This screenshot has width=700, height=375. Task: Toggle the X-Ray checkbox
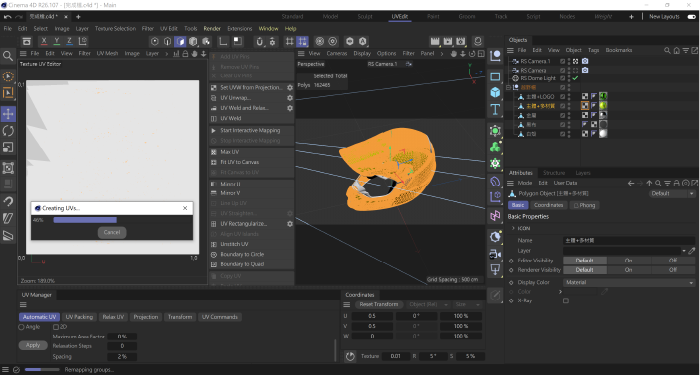point(566,301)
